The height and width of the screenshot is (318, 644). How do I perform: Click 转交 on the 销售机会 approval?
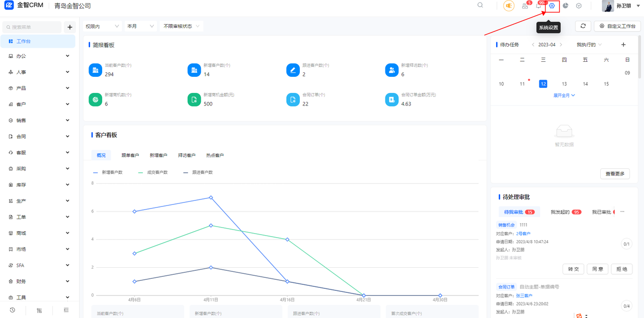tap(574, 269)
